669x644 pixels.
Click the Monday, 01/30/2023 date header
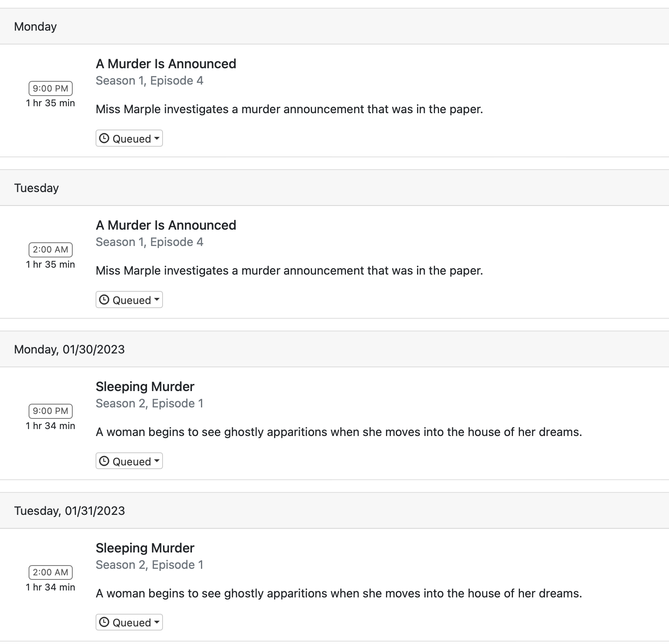[69, 349]
